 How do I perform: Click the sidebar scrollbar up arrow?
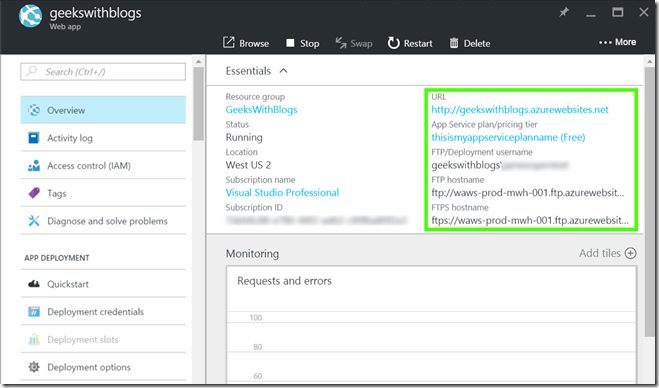198,62
